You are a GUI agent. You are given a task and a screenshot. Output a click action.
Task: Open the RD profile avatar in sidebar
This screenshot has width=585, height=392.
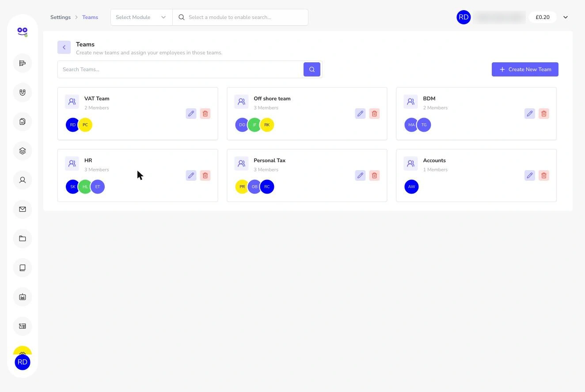click(x=23, y=362)
